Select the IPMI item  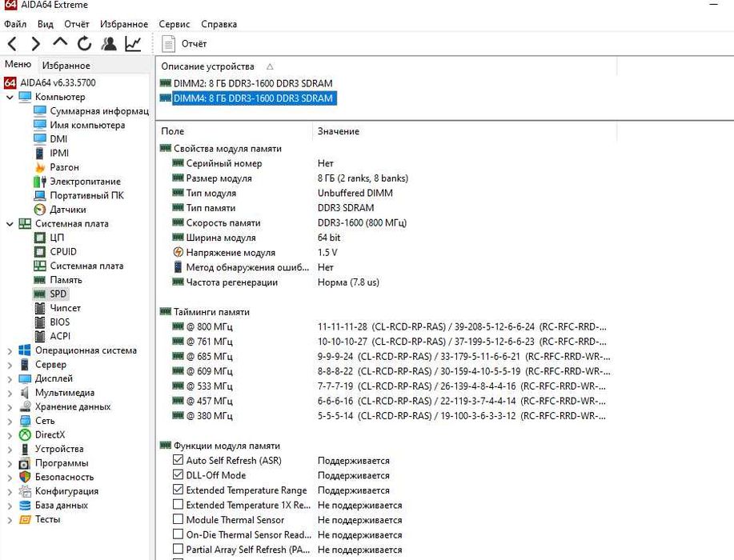pos(51,154)
